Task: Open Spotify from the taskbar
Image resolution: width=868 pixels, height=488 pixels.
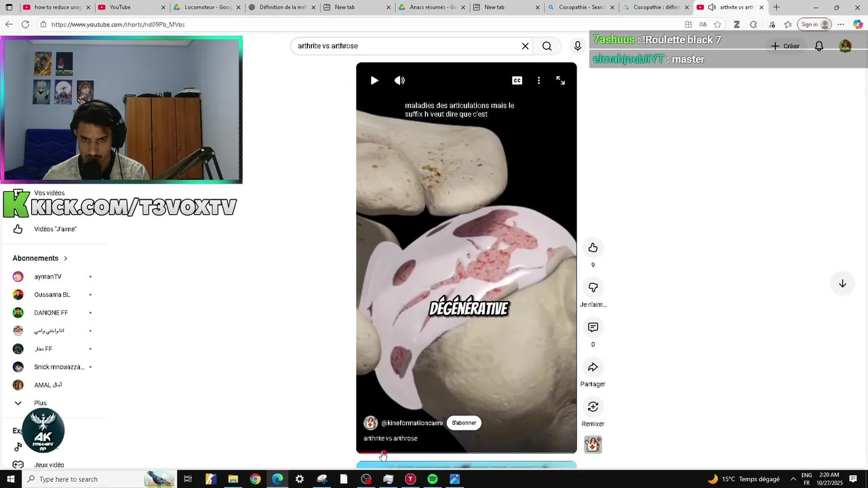Action: (x=433, y=479)
